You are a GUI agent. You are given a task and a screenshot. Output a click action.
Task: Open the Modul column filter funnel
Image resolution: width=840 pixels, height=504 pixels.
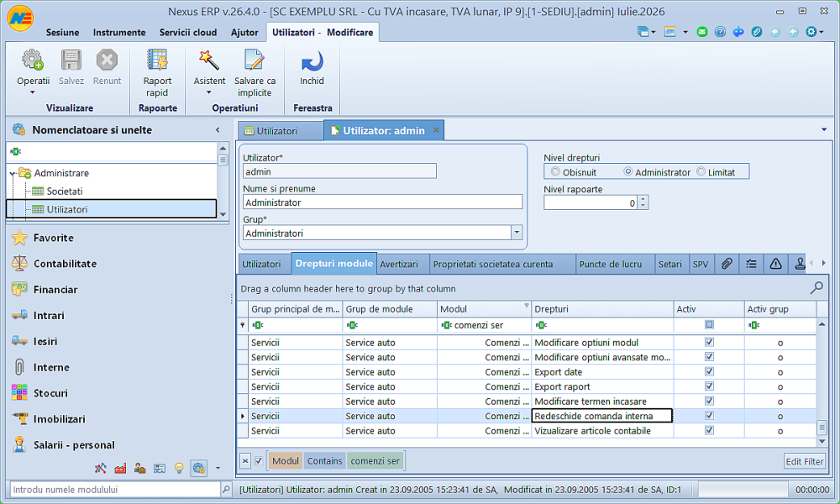pos(526,306)
